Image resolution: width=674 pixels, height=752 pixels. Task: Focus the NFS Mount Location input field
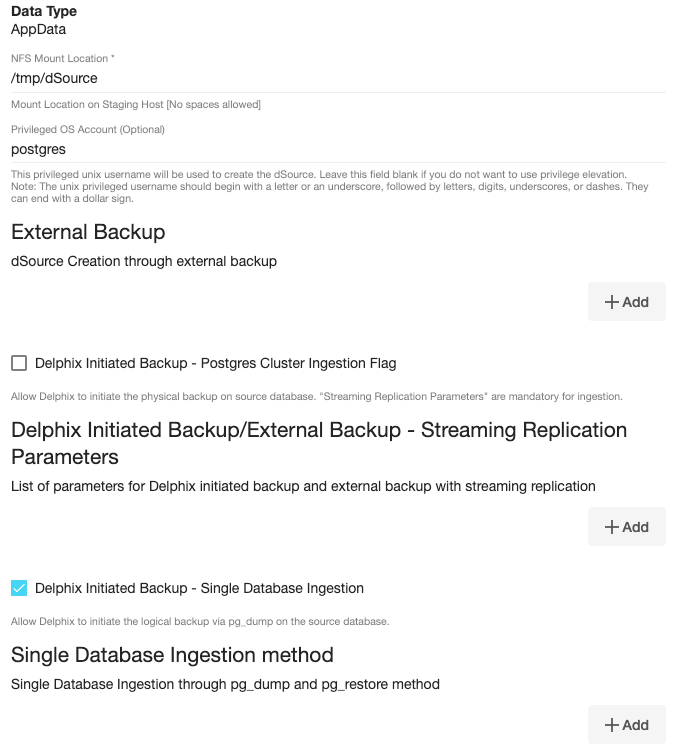point(337,77)
